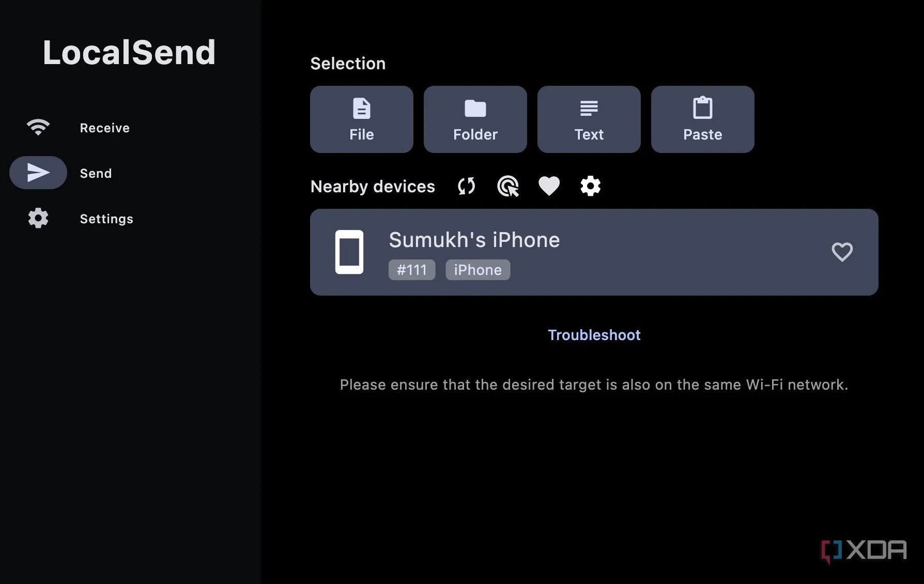
Task: Paste clipboard content to send
Action: (703, 119)
